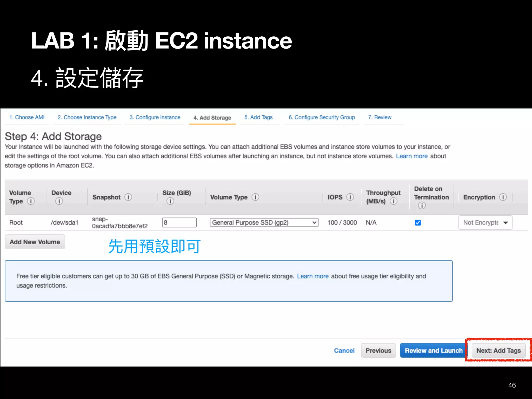Viewport: 532px width, 399px height.
Task: Click the Root volume type cell
Action: pos(16,223)
